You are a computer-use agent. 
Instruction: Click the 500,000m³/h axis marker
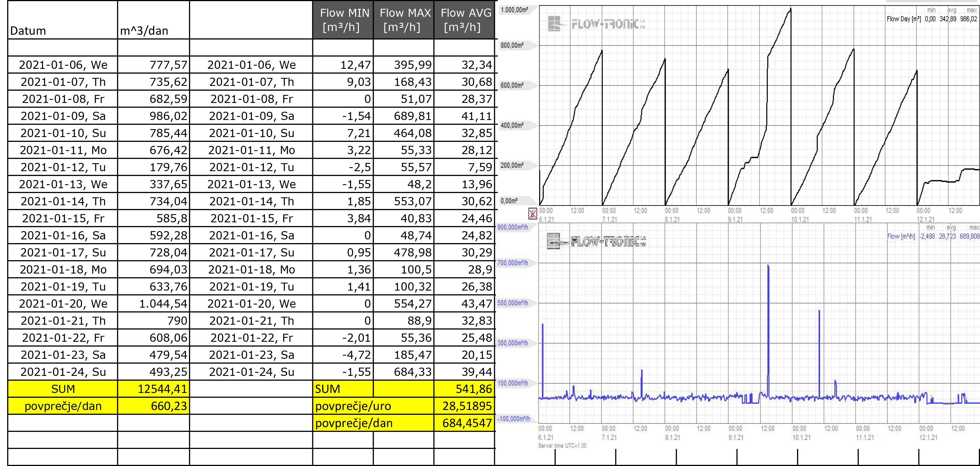513,303
